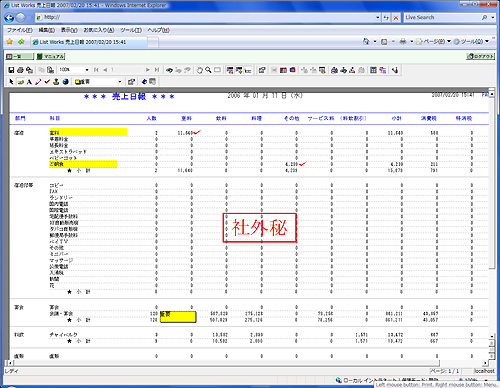The image size is (500, 388).
Task: Select the stamp annotation tool
Action: pos(56,81)
